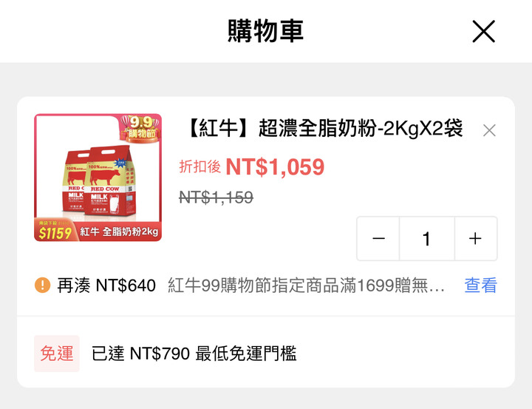Increase quantity with the plus button
The width and height of the screenshot is (532, 409).
tap(476, 238)
